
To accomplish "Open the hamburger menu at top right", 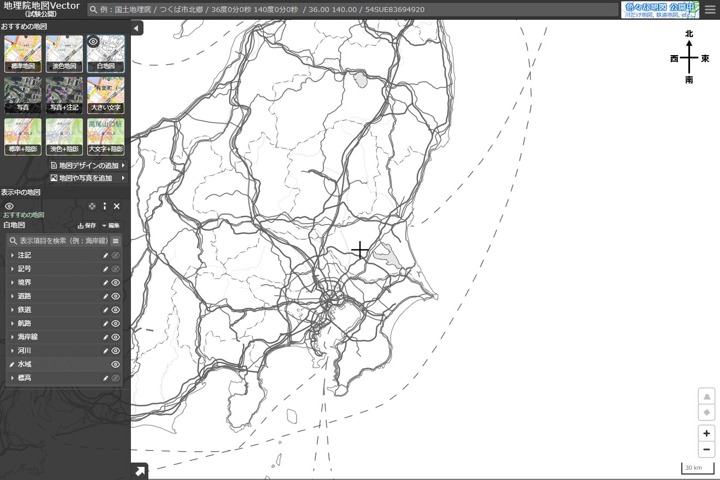I will [x=710, y=9].
